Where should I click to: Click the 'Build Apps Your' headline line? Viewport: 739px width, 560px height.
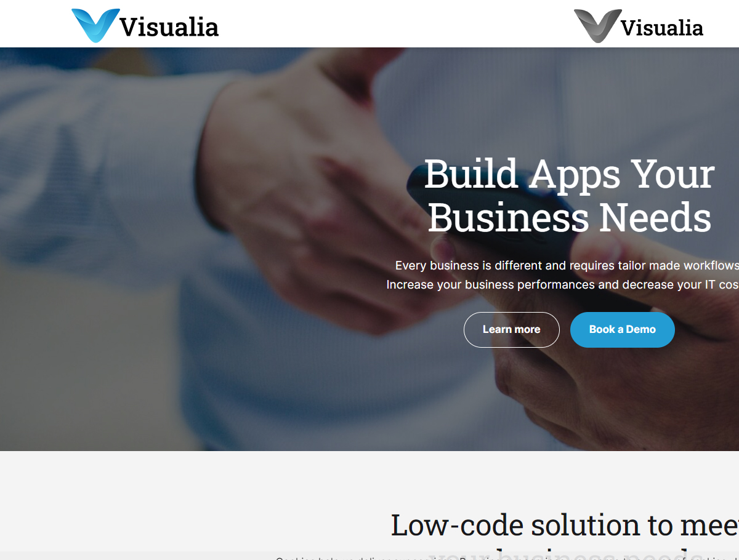pos(569,174)
